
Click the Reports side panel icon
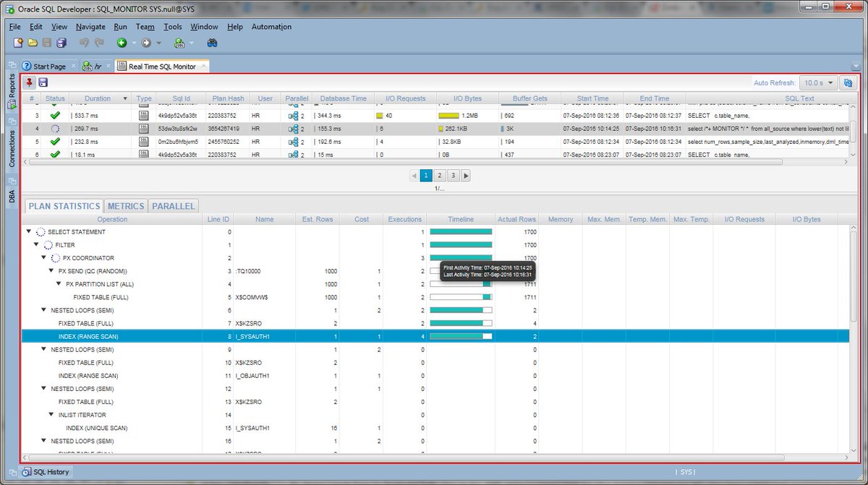pyautogui.click(x=12, y=105)
